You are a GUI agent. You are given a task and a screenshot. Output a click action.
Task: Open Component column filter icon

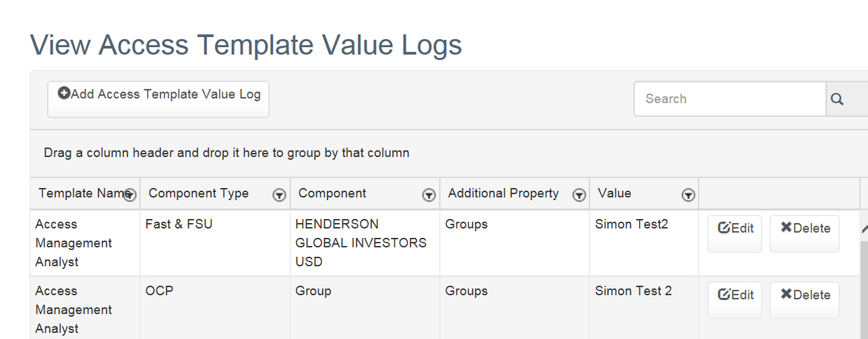(x=429, y=195)
